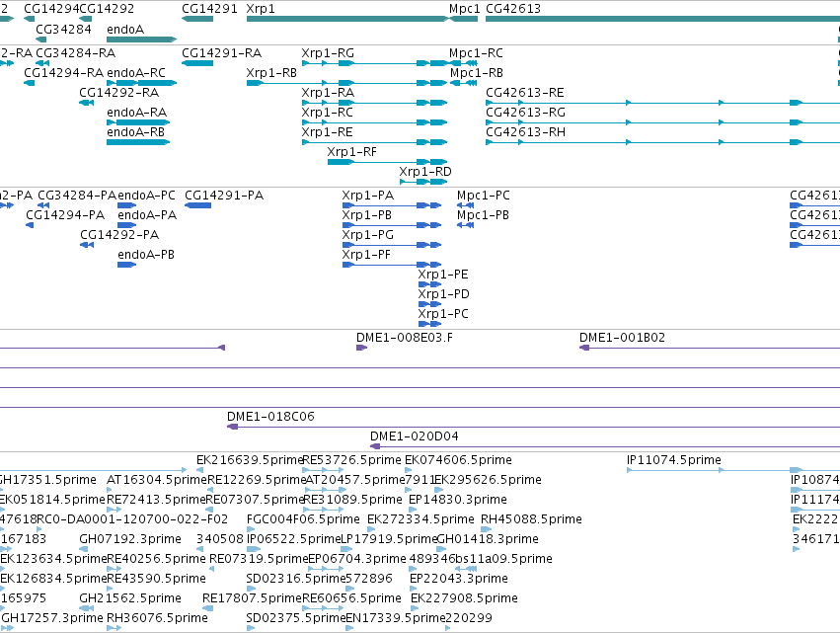Click transcript CG34284-RA label
Screen dimensions: 840x633
76,53
